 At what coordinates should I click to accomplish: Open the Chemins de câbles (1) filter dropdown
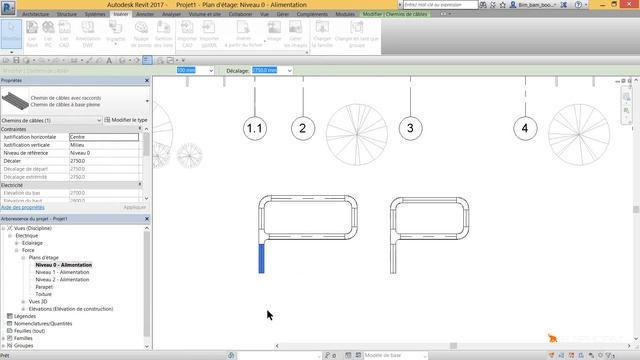point(99,120)
